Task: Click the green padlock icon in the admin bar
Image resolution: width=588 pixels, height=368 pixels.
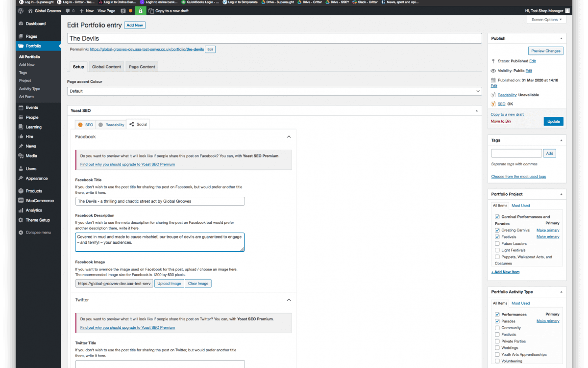Action: click(141, 10)
